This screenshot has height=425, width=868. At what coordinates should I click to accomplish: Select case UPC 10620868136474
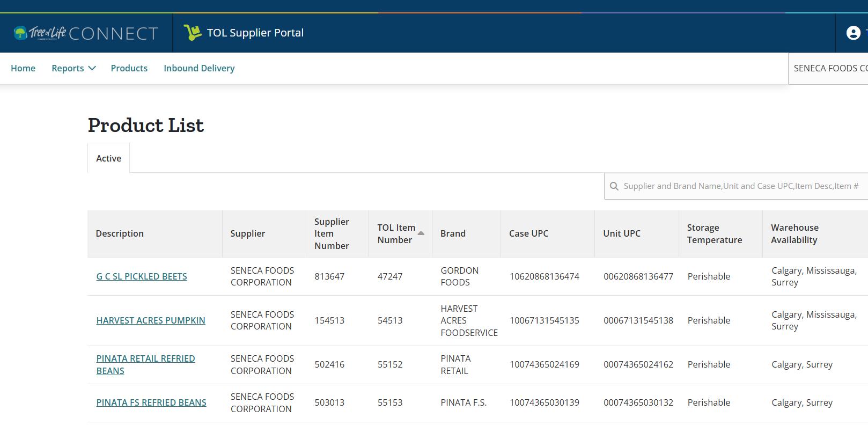click(x=545, y=276)
